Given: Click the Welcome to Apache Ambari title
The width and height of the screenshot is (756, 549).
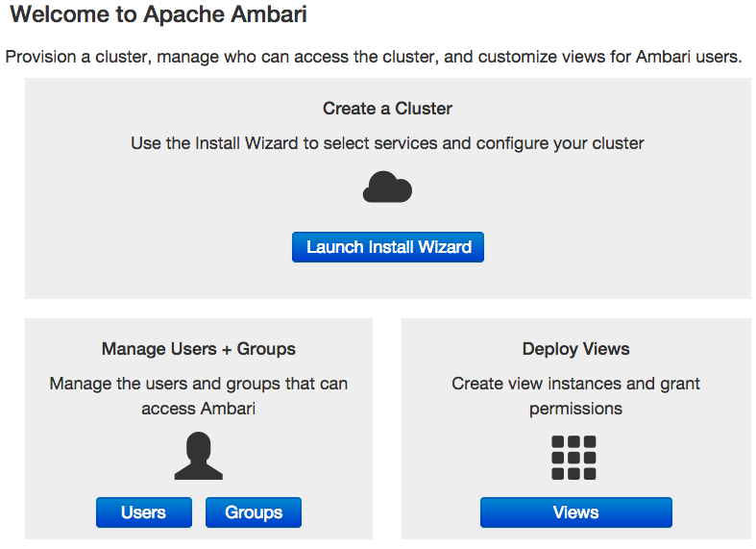Looking at the screenshot, I should [x=159, y=14].
